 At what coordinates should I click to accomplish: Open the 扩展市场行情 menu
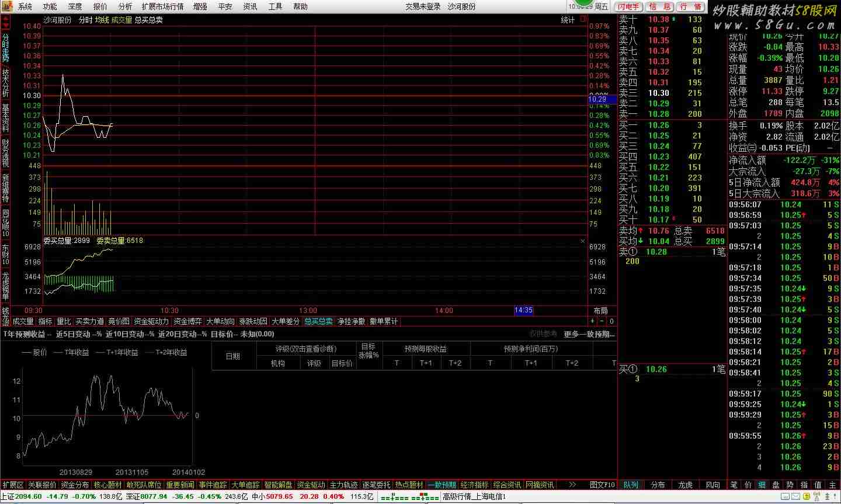(163, 6)
